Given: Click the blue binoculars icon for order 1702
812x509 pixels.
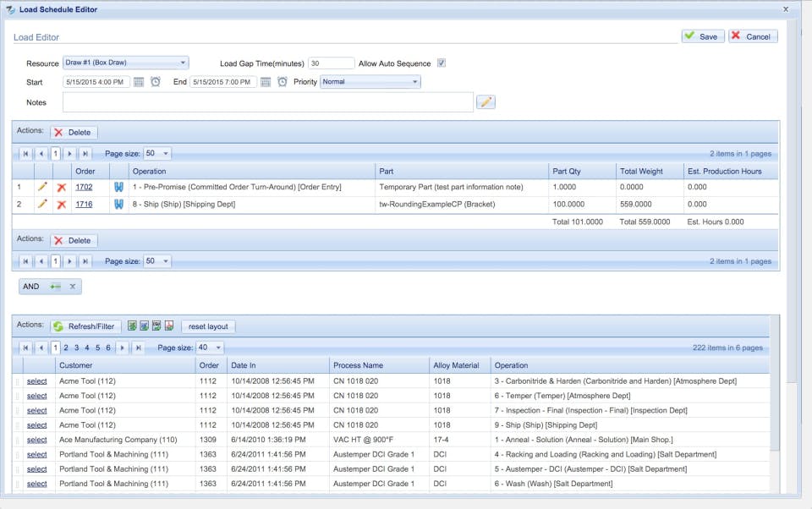Looking at the screenshot, I should coord(119,187).
